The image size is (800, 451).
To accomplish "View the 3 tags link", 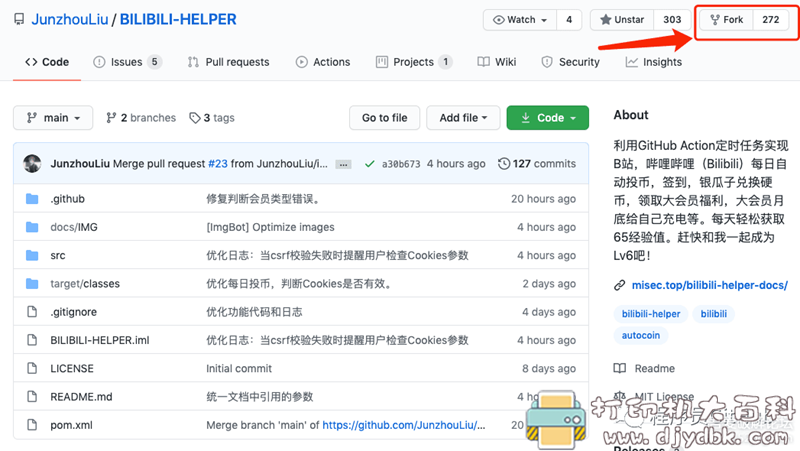I will coord(212,118).
